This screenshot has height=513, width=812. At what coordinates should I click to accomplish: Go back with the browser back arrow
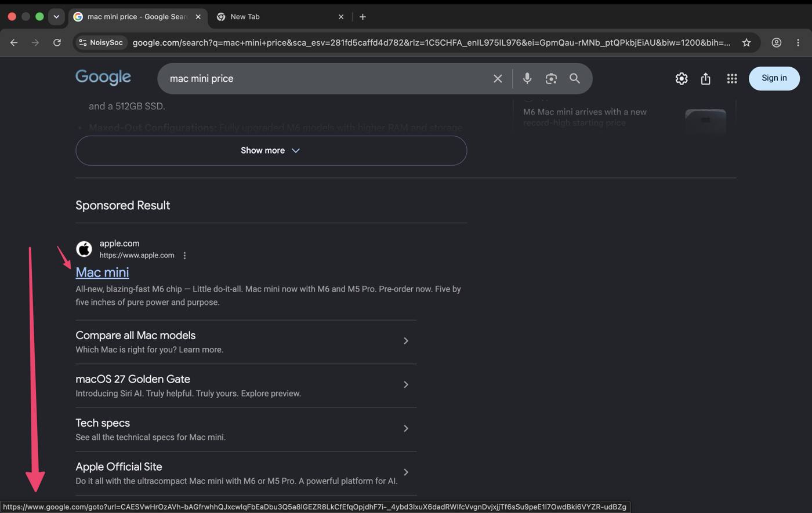pos(14,42)
